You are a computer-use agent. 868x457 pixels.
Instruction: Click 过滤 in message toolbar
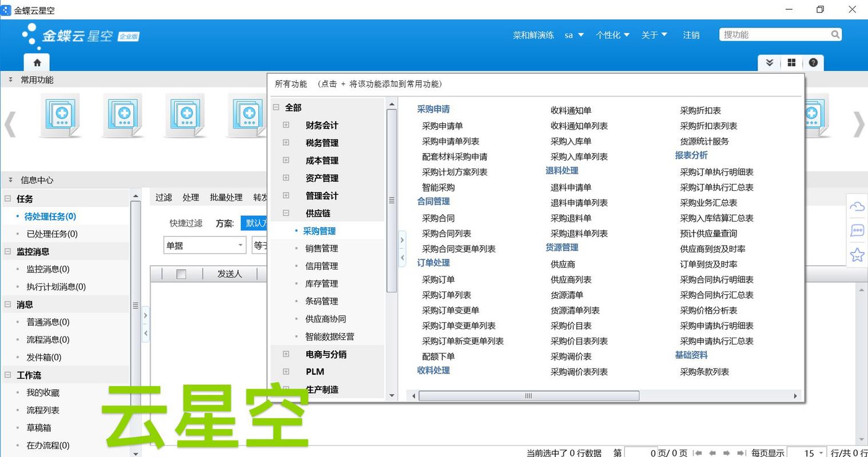pos(164,197)
